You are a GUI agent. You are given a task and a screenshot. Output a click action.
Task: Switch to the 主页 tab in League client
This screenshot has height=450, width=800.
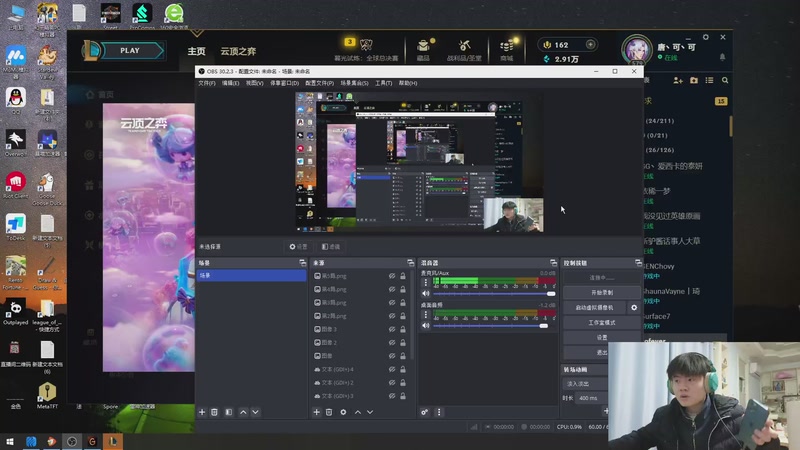[196, 51]
